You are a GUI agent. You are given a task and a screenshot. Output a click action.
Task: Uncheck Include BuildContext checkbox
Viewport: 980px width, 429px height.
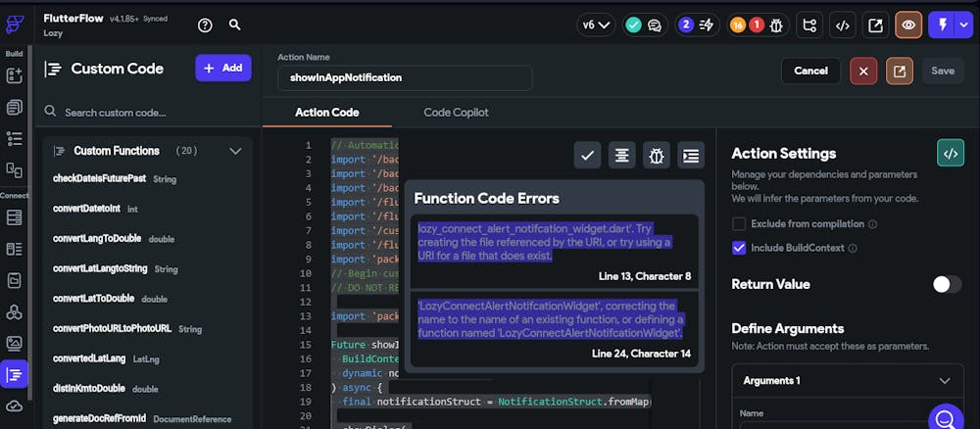(739, 248)
